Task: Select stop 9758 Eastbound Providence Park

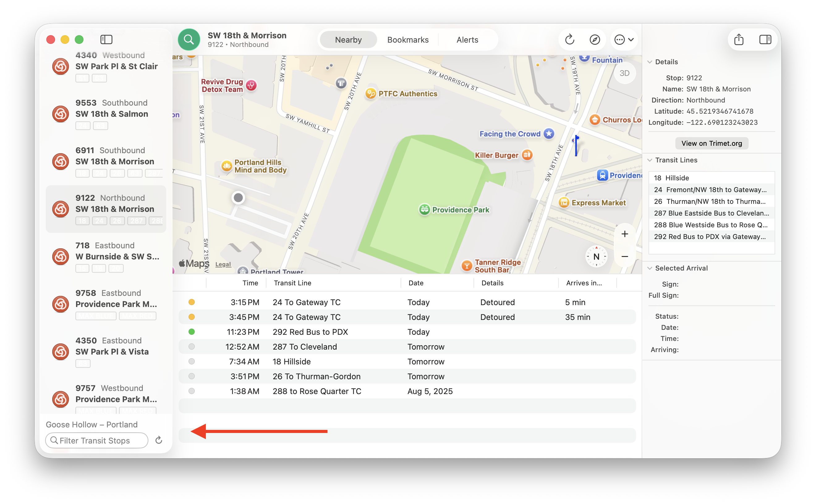Action: pyautogui.click(x=106, y=304)
